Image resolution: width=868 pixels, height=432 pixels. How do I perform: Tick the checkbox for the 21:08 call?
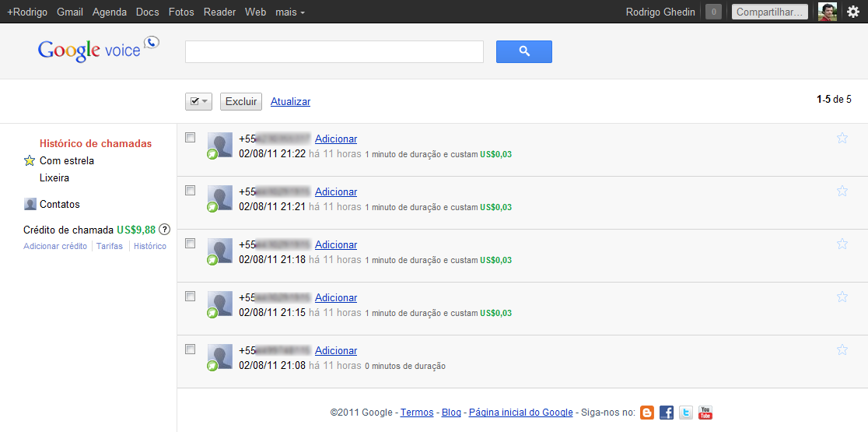click(191, 349)
